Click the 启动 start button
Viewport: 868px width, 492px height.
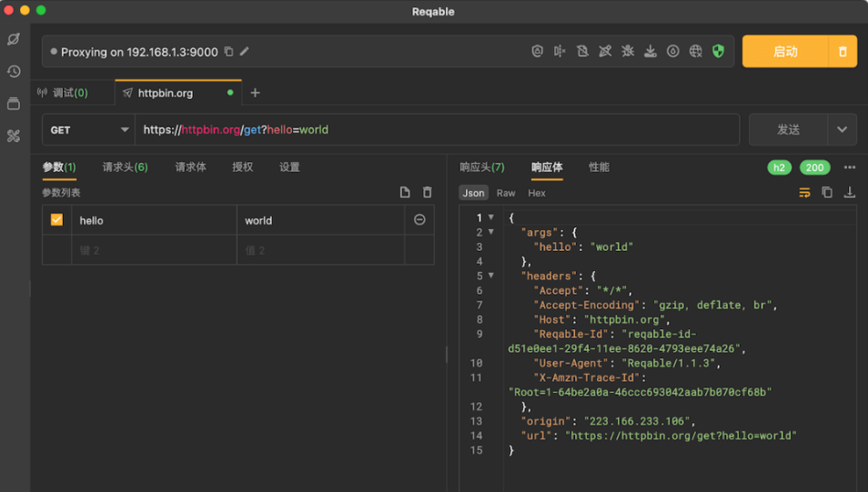785,52
